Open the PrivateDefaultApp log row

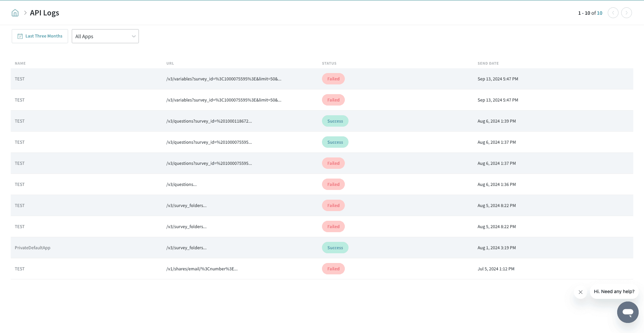(x=33, y=248)
